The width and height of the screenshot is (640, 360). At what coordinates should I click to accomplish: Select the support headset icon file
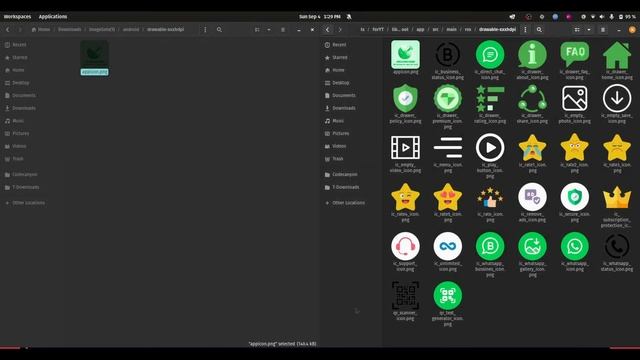(405, 247)
